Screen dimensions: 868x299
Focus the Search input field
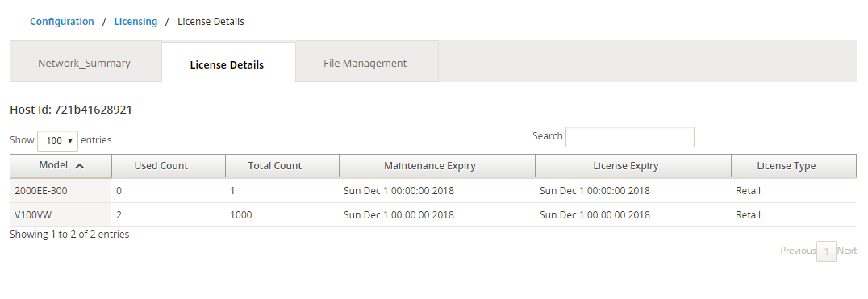629,137
